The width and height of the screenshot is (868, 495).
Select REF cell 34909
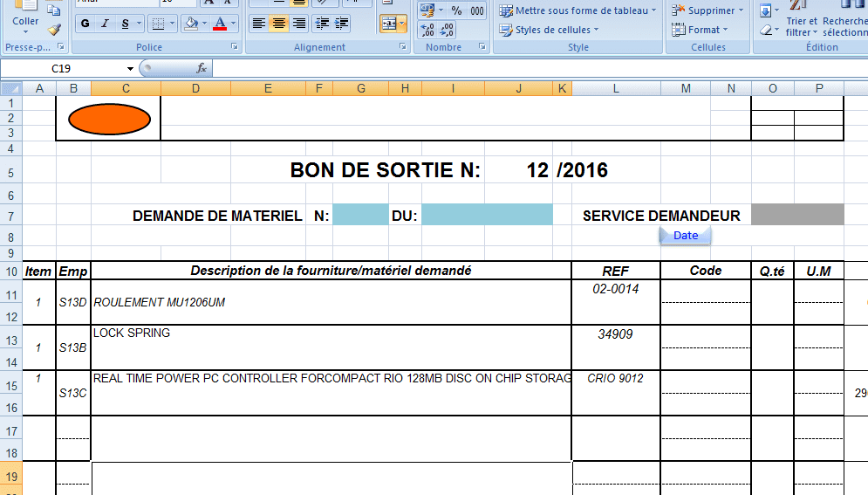(616, 347)
